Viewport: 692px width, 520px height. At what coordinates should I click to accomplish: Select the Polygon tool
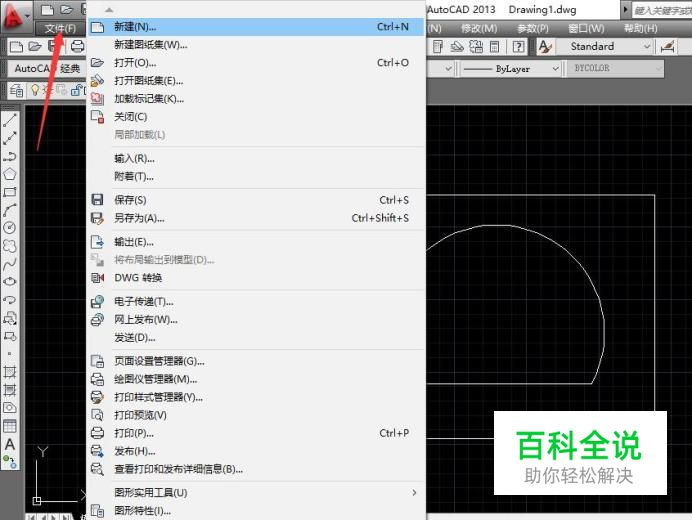click(10, 174)
